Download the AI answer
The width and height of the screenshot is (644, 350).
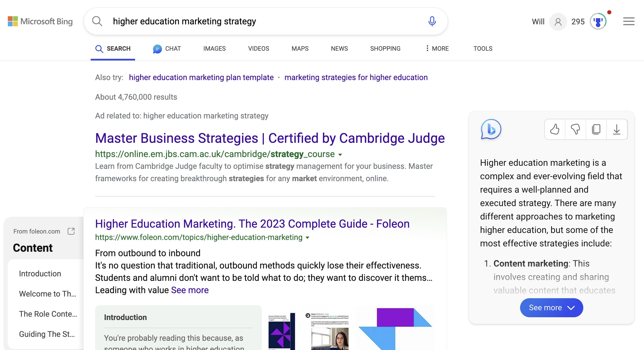click(x=617, y=129)
